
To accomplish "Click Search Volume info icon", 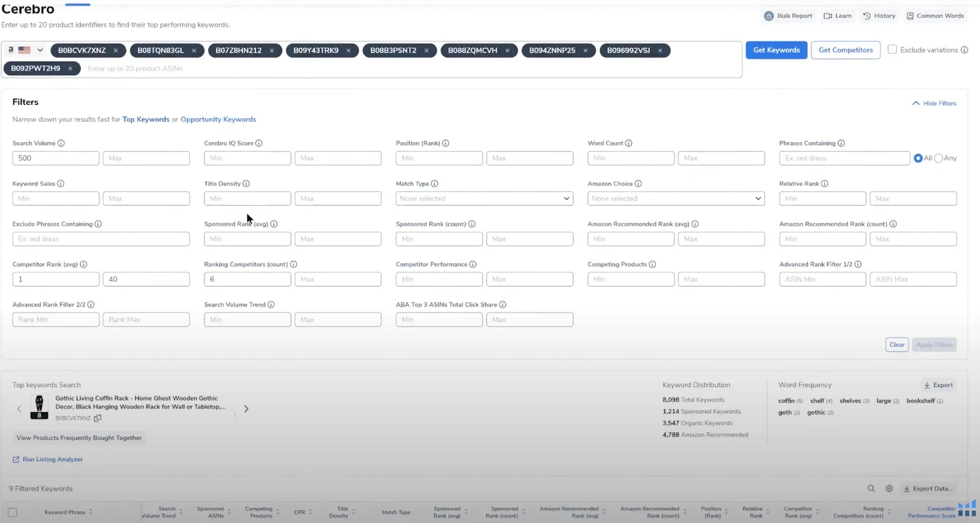I will [61, 143].
